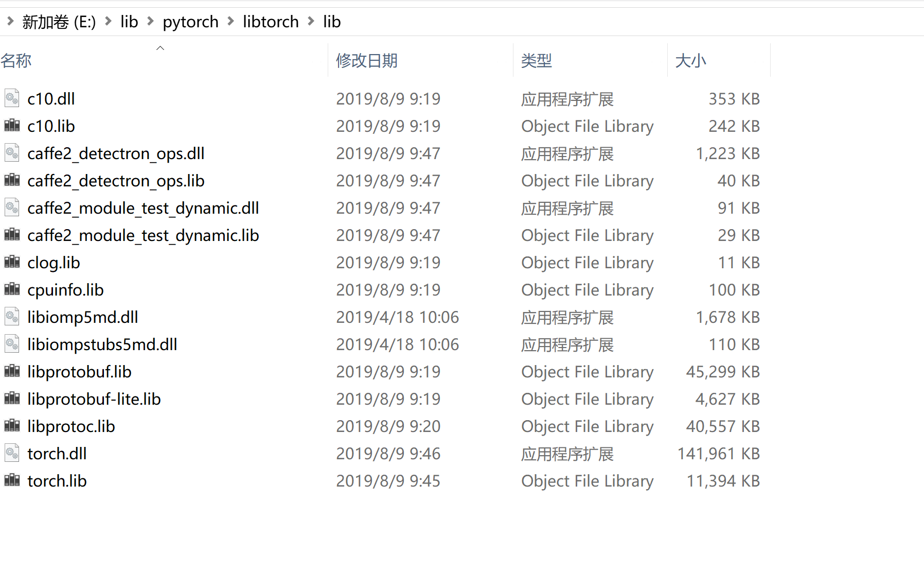Viewport: 924px width, 588px height.
Task: Select file name caffe2_detectron_ops.lib
Action: click(x=116, y=181)
